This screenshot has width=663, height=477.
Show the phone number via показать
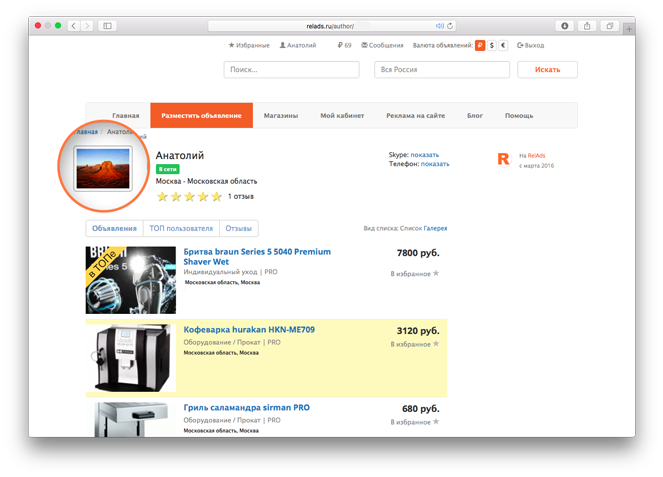coord(435,164)
